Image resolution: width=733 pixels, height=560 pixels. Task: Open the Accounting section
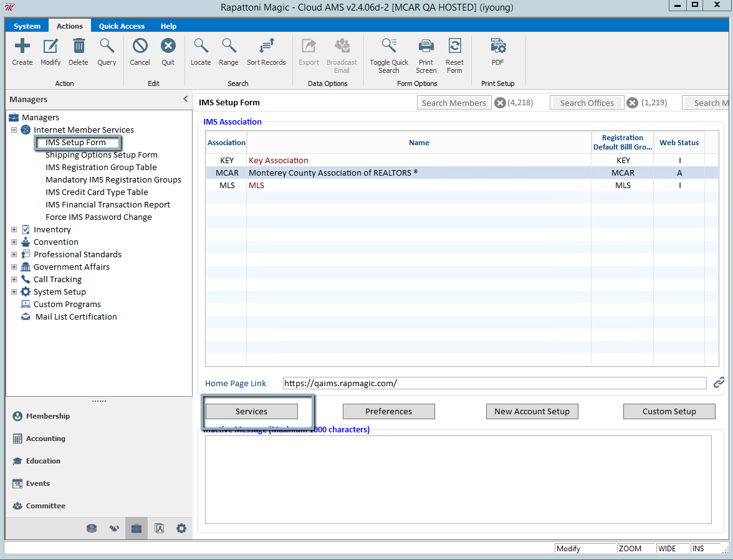[46, 439]
